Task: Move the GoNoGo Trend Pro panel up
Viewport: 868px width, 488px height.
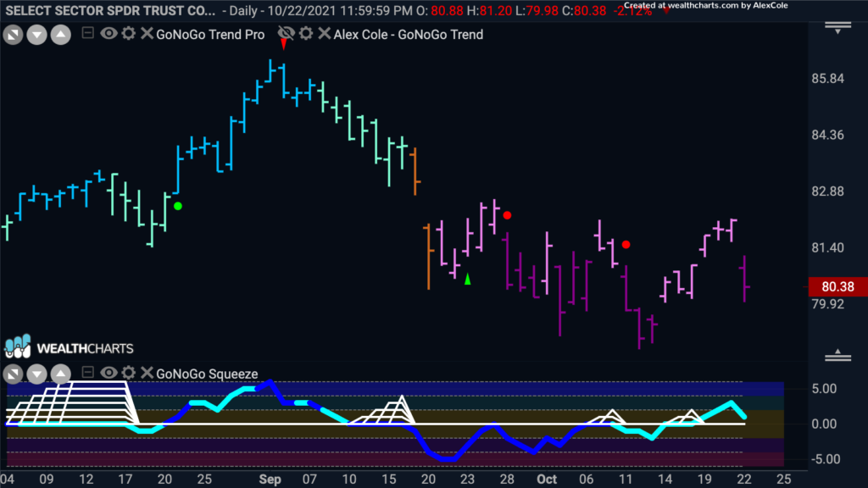Action: [61, 35]
